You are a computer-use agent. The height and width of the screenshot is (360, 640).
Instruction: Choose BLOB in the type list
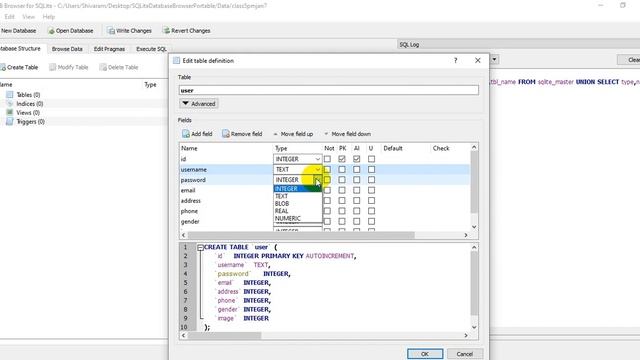pos(298,204)
